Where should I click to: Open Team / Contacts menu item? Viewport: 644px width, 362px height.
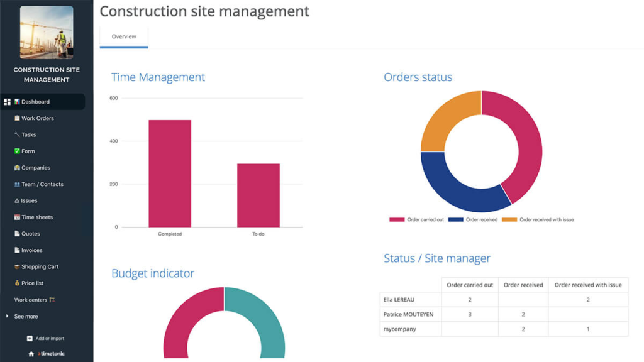click(39, 184)
